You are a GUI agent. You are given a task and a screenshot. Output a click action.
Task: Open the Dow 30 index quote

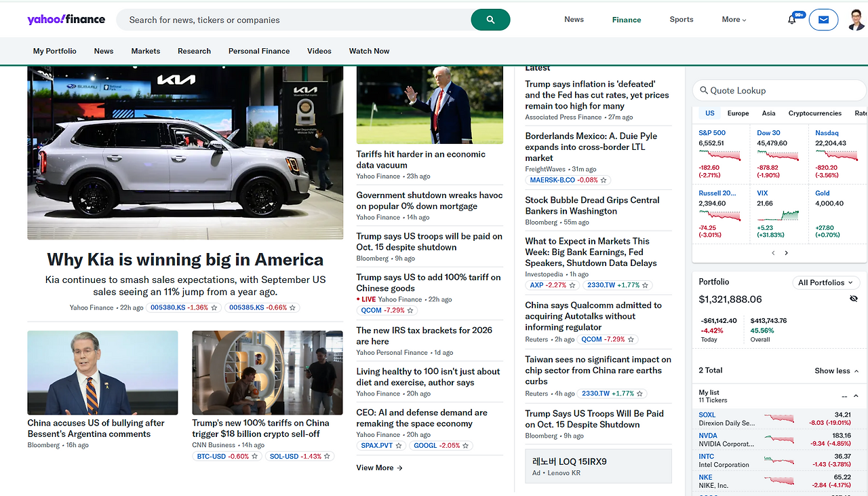768,133
